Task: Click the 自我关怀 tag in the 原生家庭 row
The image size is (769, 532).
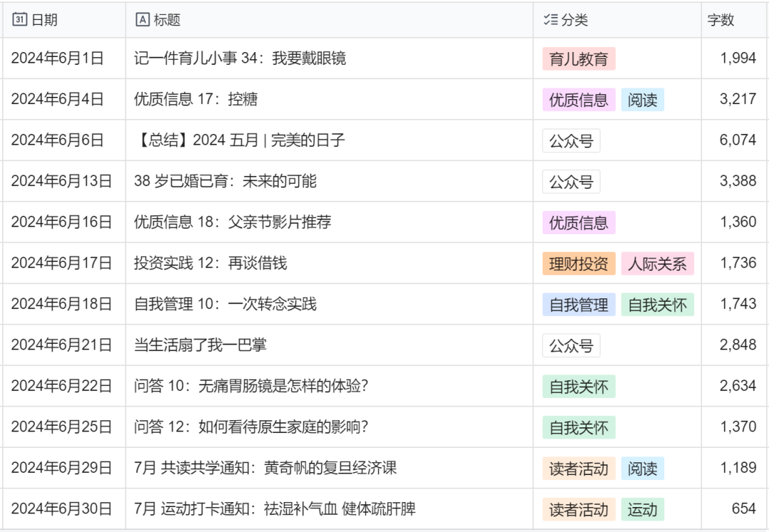Action: (579, 427)
